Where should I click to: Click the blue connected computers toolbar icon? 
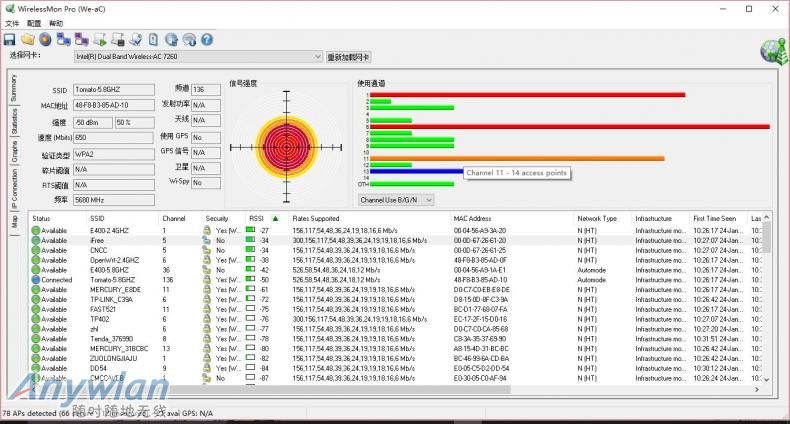(63, 40)
